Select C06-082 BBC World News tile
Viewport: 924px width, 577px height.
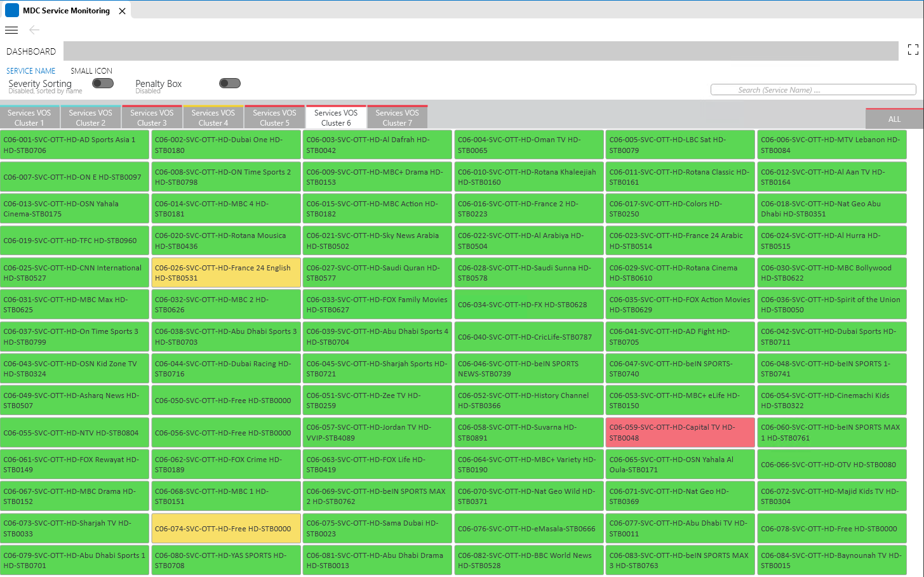[529, 560]
